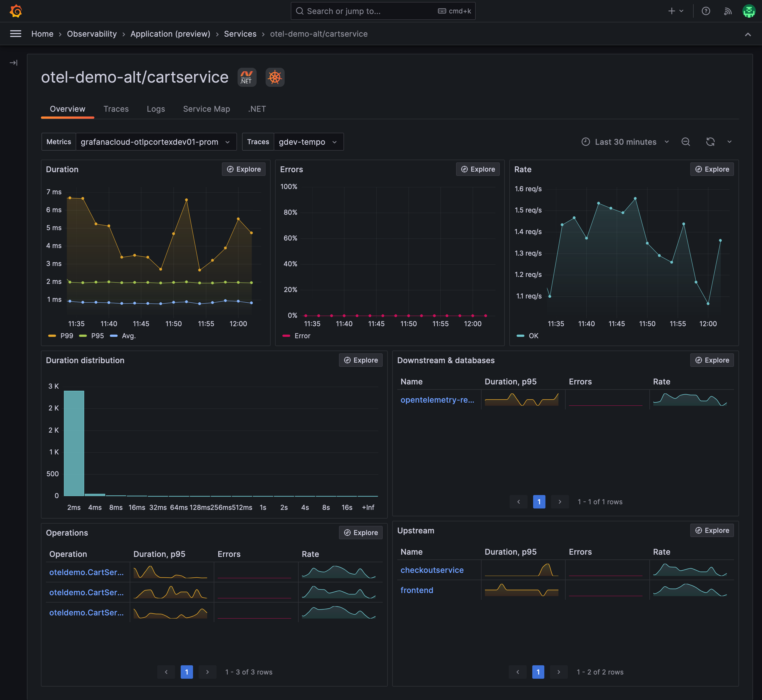This screenshot has width=762, height=700.
Task: Click checkoutservice Duration p95 sparkline
Action: tap(521, 570)
